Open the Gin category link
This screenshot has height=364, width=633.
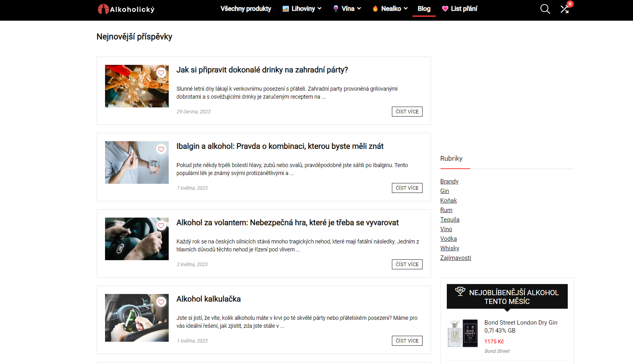444,191
